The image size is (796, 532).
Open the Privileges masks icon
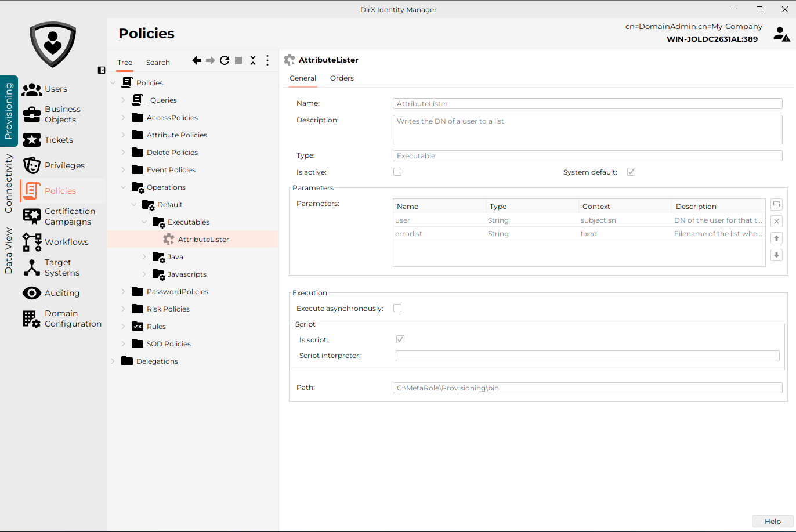coord(32,165)
